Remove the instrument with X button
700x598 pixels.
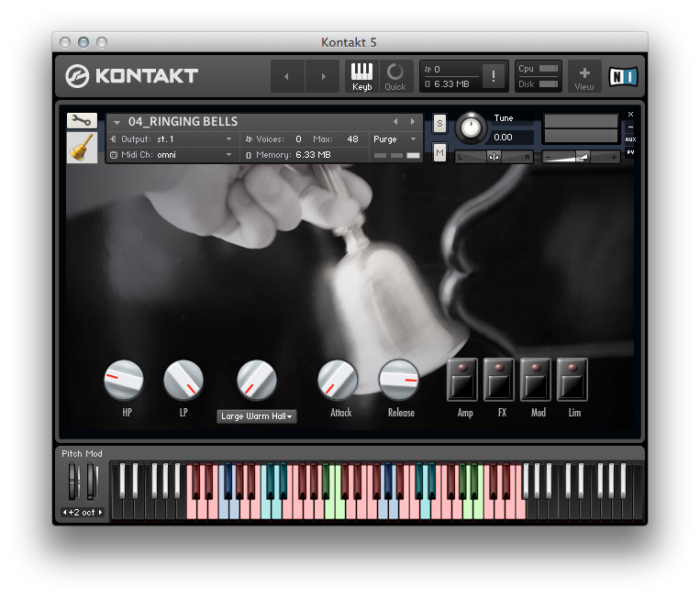[x=630, y=115]
